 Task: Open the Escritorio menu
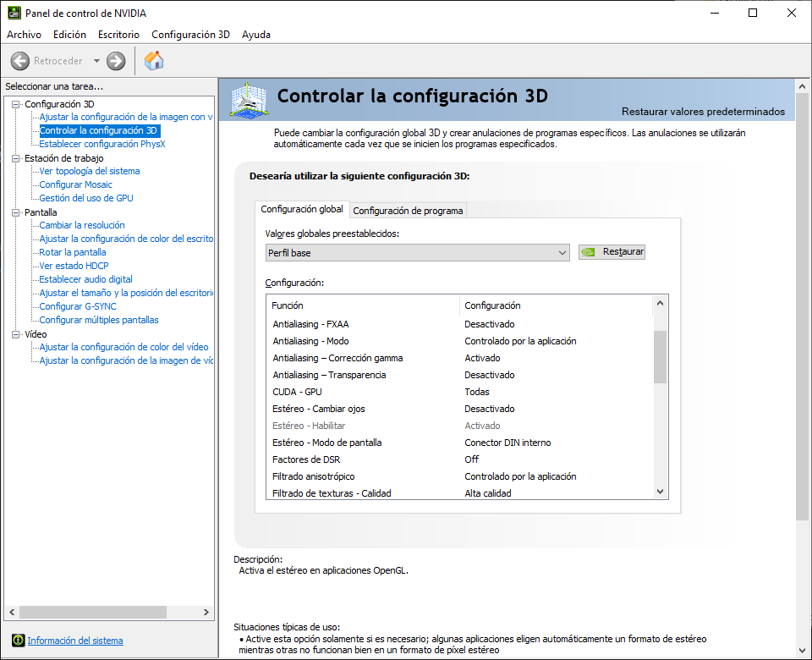click(x=118, y=35)
